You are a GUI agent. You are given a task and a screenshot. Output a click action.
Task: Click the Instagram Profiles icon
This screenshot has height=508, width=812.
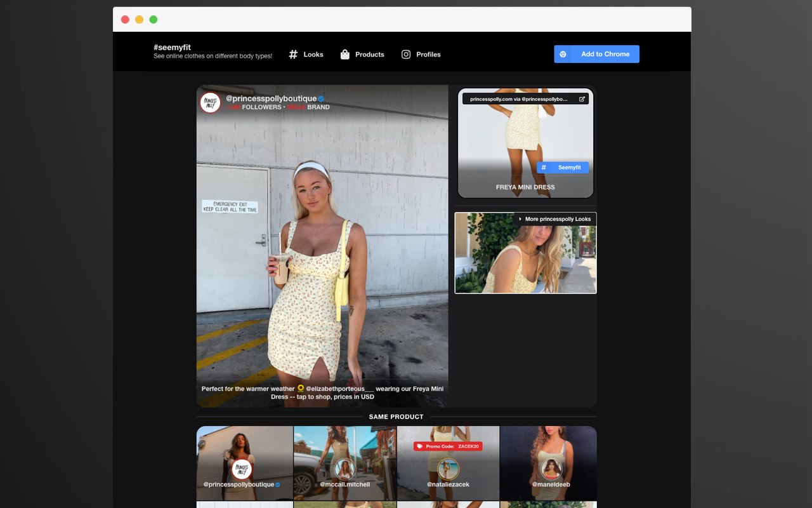(406, 55)
